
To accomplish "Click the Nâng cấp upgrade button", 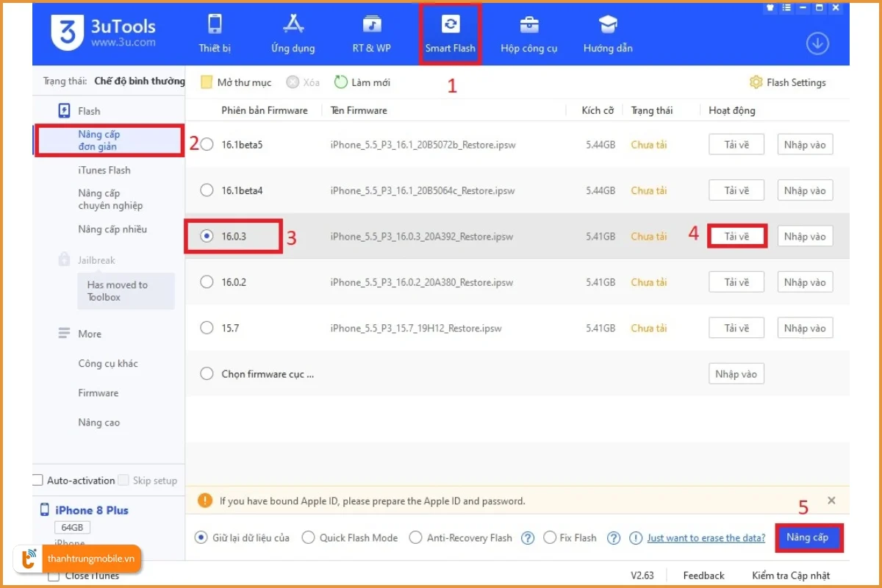I will click(x=808, y=537).
